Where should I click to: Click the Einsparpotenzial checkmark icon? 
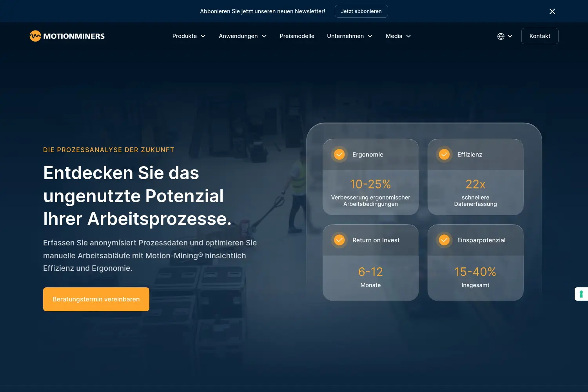[x=444, y=240]
